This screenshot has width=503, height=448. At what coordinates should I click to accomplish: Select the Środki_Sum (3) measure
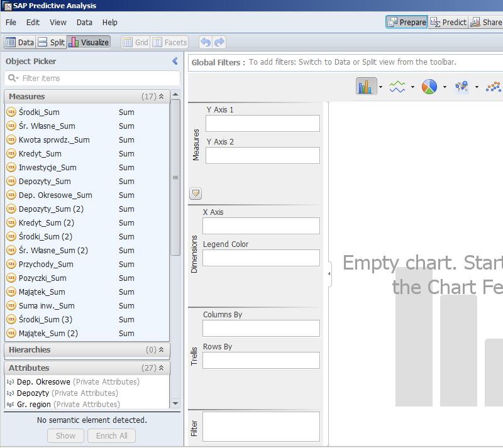(x=87, y=319)
